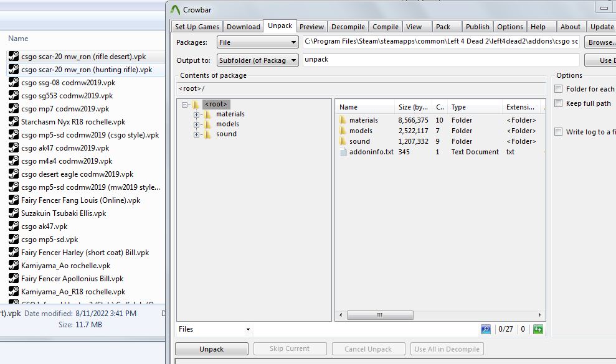Click Steam icon of csgo scar-20 rifle desert.vpk
The image size is (616, 364).
click(14, 56)
